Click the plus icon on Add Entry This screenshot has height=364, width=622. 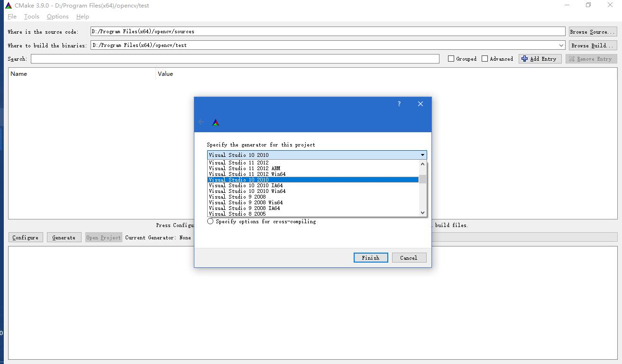(x=524, y=59)
